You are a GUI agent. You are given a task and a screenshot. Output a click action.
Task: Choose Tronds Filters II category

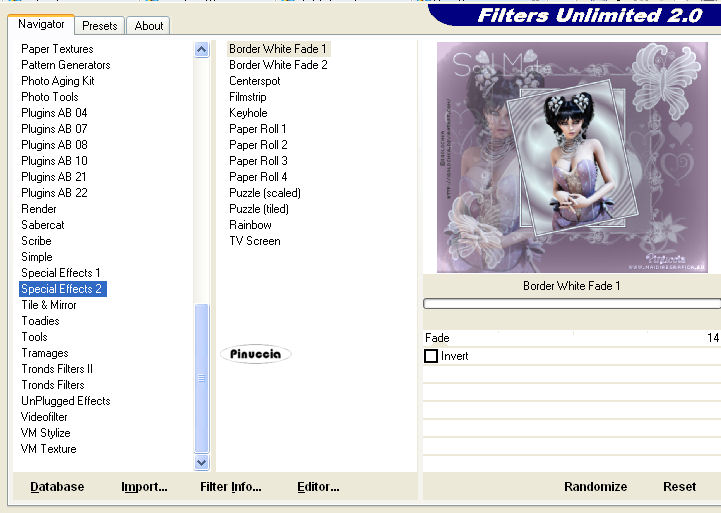[57, 369]
